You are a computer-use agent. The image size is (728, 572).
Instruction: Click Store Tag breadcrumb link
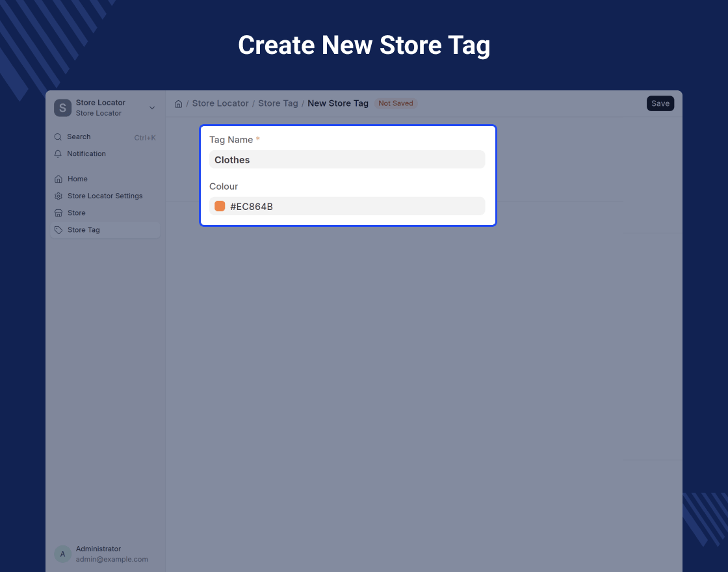278,103
